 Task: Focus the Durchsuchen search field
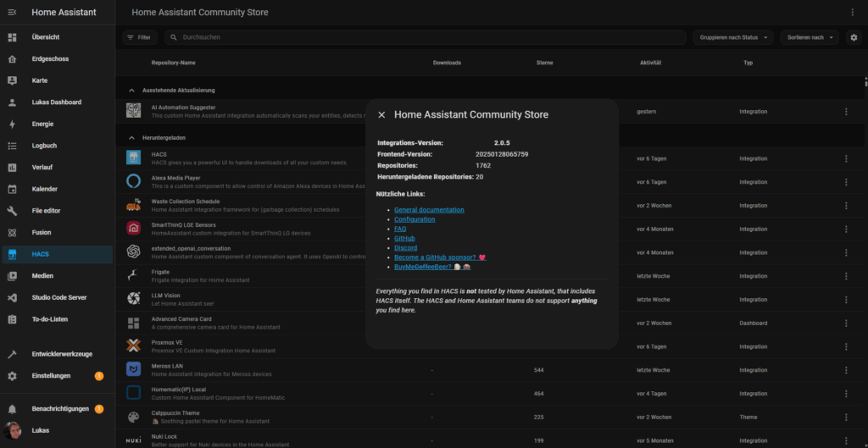click(x=426, y=37)
